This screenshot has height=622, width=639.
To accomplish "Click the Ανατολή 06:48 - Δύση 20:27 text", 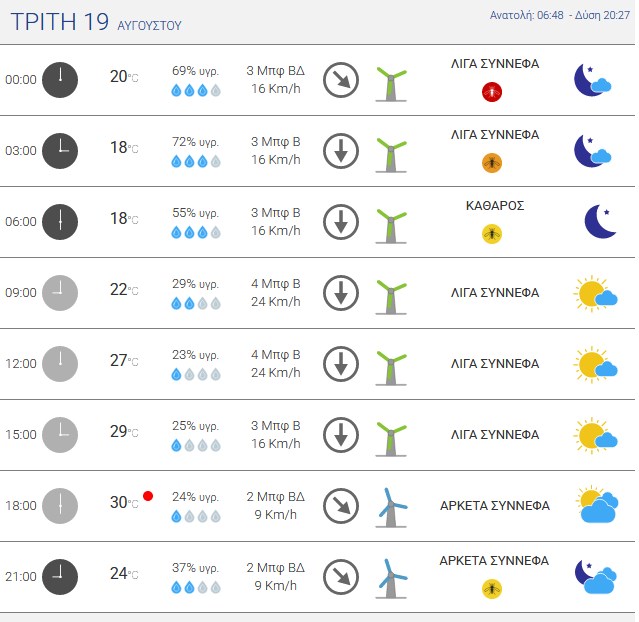I will [560, 15].
